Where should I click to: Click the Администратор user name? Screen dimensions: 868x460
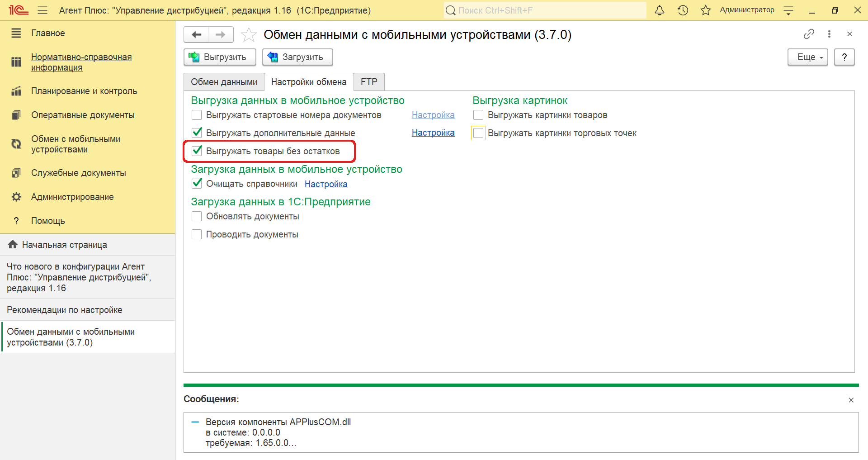click(x=747, y=10)
